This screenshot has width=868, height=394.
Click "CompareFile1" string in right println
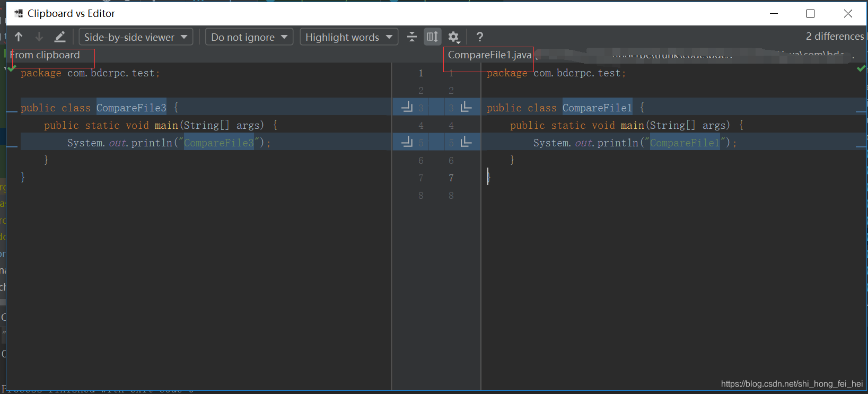(685, 143)
